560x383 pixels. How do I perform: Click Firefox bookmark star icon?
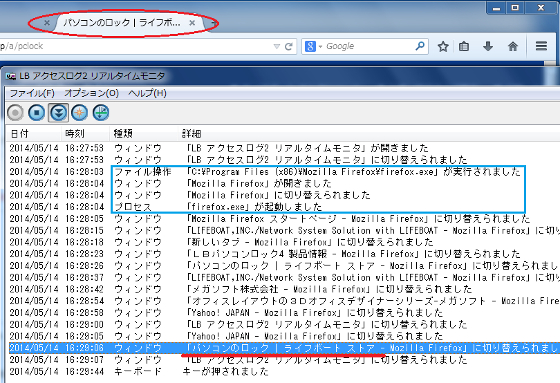443,46
